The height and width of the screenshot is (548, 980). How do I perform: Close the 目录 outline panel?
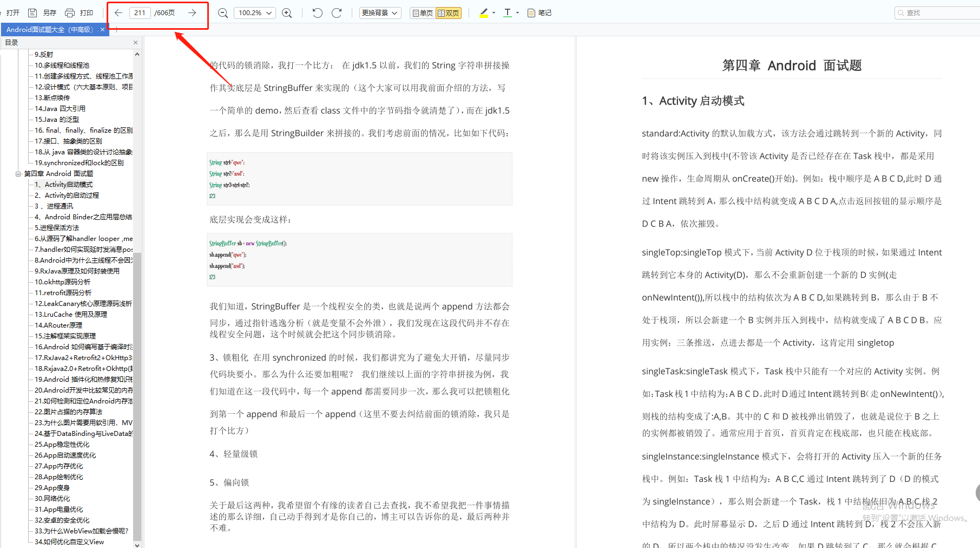135,42
